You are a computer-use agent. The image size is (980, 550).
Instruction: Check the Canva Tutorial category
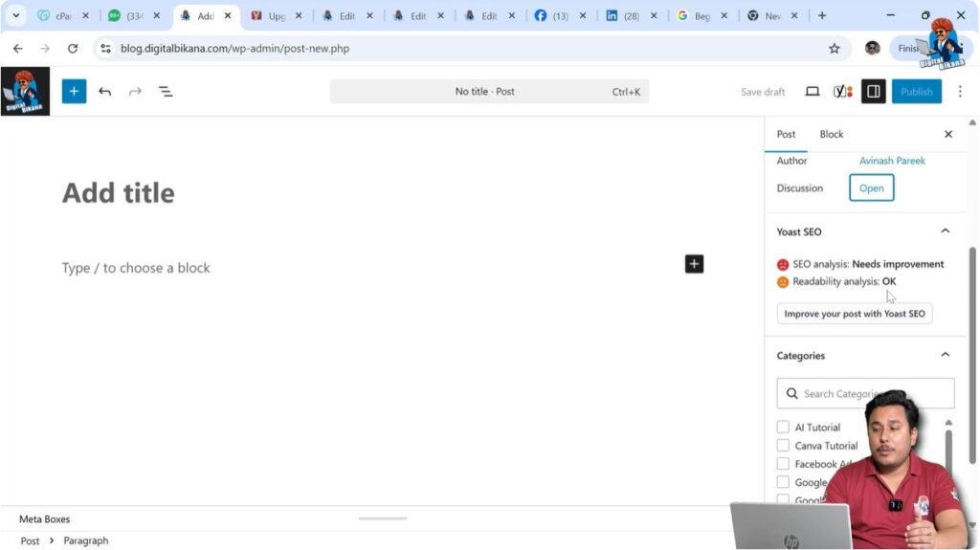tap(783, 445)
